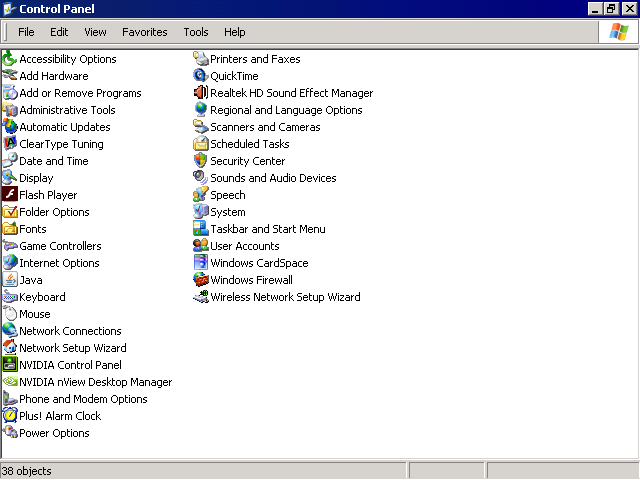Click the Wireless Network Setup Wizard icon
Image resolution: width=640 pixels, height=480 pixels.
[200, 297]
